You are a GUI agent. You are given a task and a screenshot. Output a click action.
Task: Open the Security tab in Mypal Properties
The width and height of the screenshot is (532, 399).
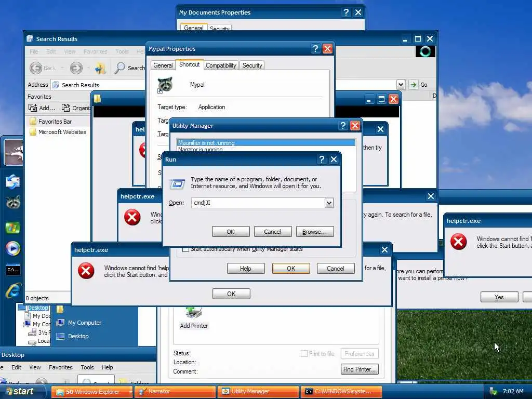pyautogui.click(x=252, y=65)
